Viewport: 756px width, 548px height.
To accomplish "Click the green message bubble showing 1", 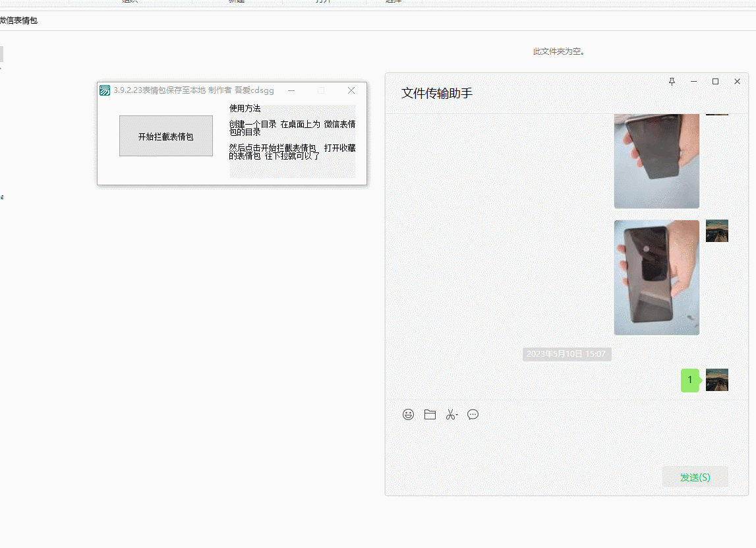I will click(x=689, y=380).
